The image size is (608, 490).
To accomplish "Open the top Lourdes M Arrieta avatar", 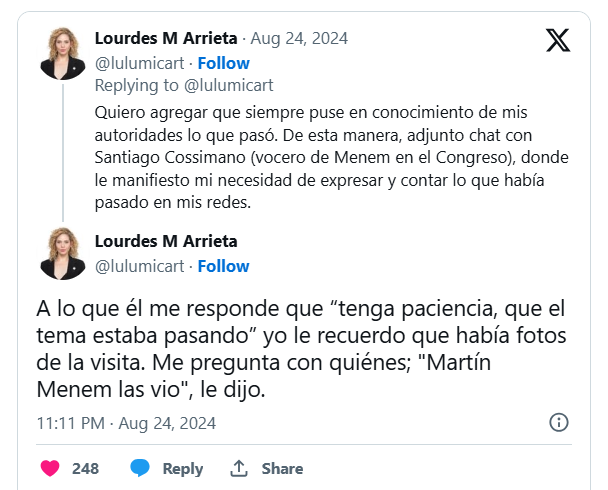I will click(x=62, y=53).
